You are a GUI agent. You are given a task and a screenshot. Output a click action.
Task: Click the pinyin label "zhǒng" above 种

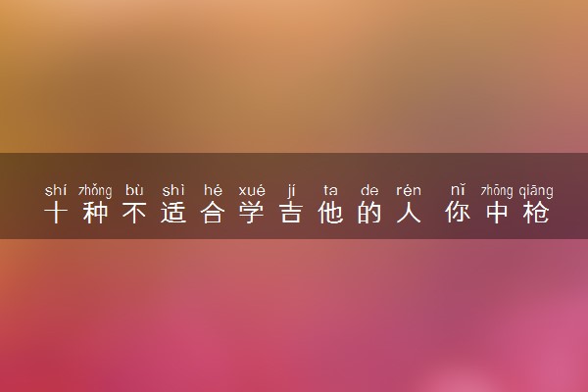[95, 191]
